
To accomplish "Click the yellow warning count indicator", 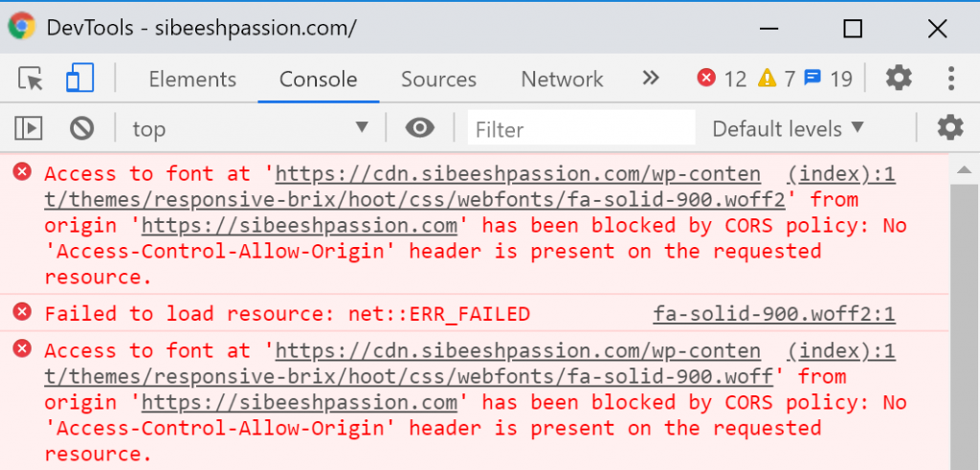I will point(776,78).
